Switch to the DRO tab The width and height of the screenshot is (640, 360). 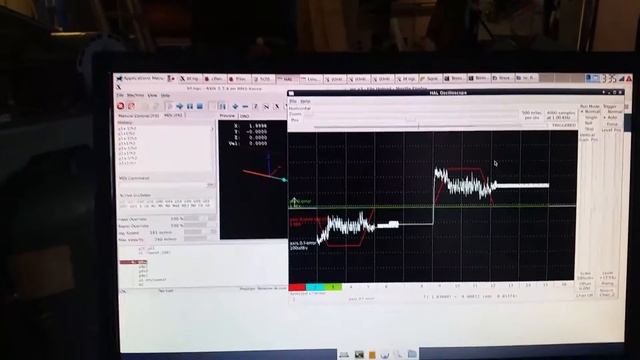pos(244,116)
